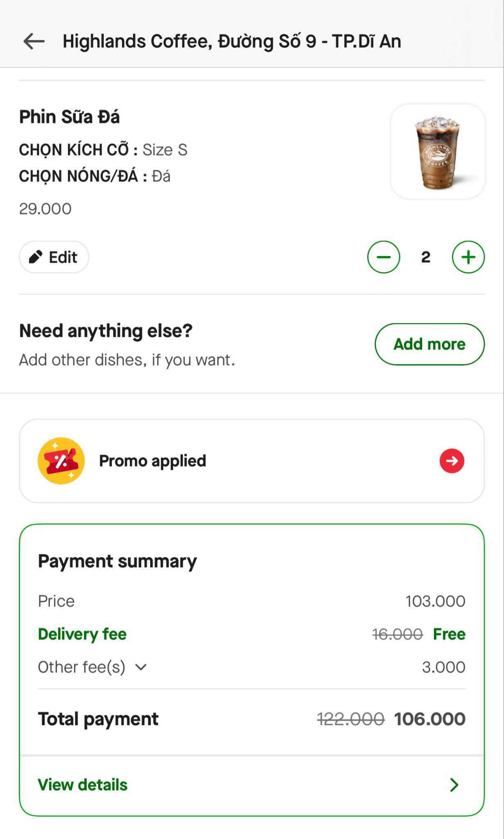Click the 106.000 total payment amount
Image resolution: width=504 pixels, height=839 pixels.
pyautogui.click(x=429, y=719)
